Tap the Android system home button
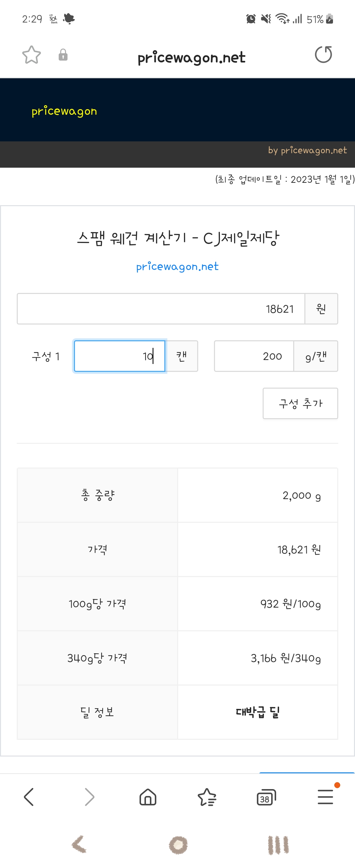355x868 pixels. 178,845
